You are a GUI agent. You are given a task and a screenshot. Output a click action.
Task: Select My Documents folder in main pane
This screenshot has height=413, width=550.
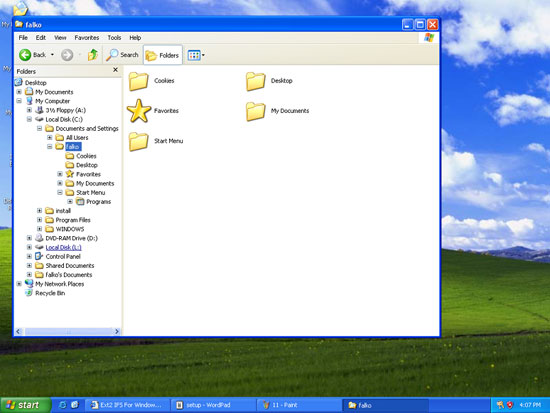coord(255,111)
